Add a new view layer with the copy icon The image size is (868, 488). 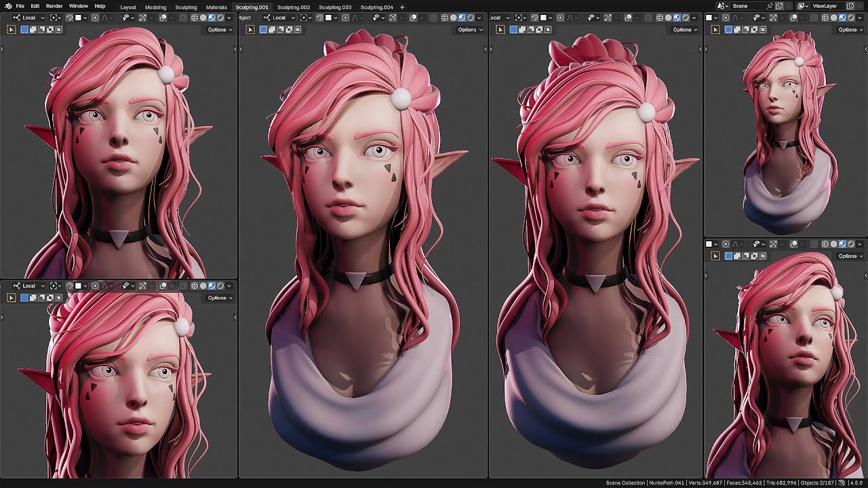tap(850, 6)
